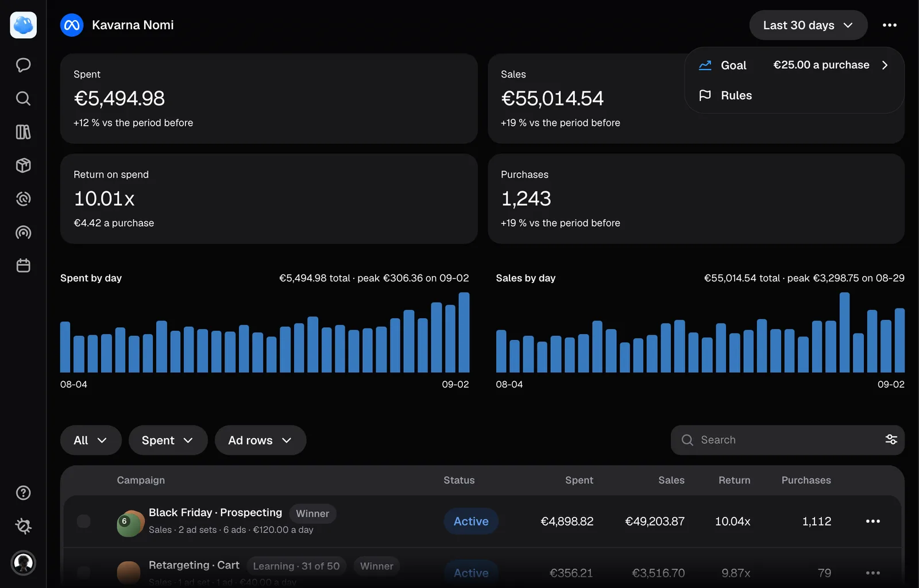This screenshot has width=919, height=588.
Task: Click the Winner tag on Black Friday
Action: coord(312,513)
